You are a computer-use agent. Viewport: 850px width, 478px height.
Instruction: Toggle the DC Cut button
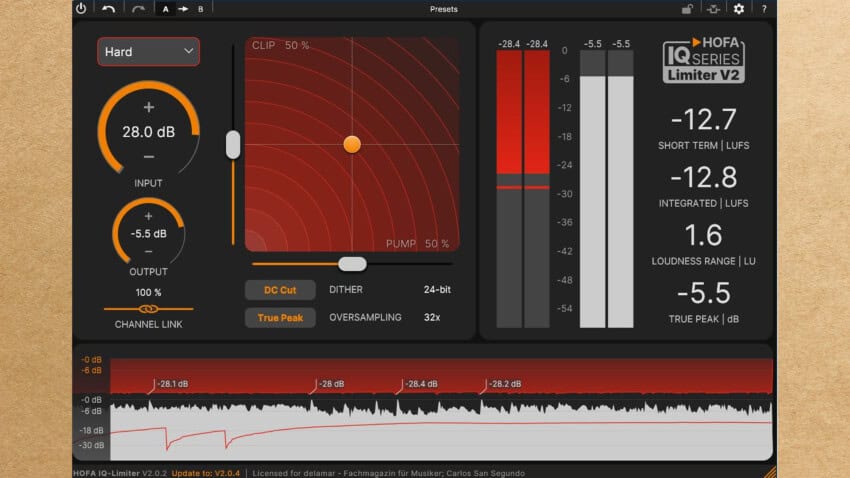point(280,290)
